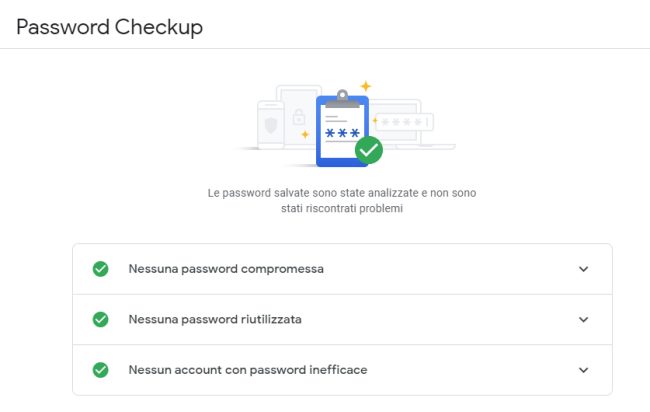
Task: Click the laptop password field illustration
Action: [404, 122]
